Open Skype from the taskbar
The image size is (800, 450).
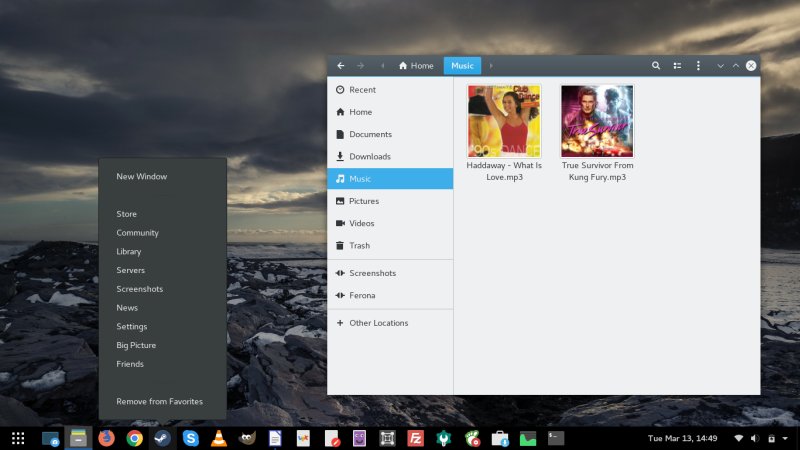pyautogui.click(x=191, y=438)
